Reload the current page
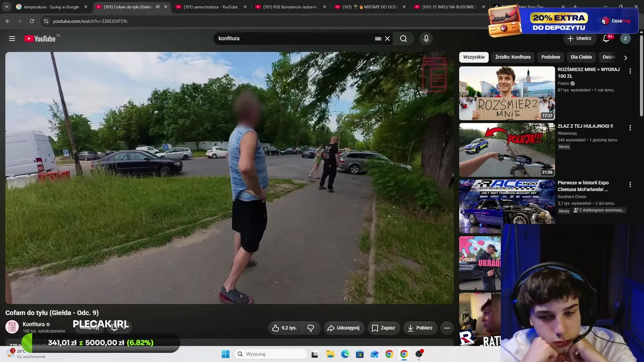644x362 pixels. (32, 21)
